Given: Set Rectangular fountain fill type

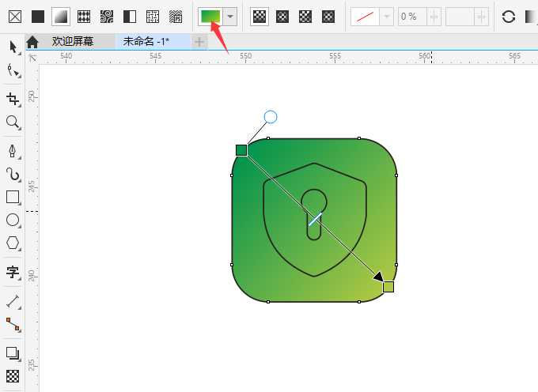Looking at the screenshot, I should click(x=328, y=17).
